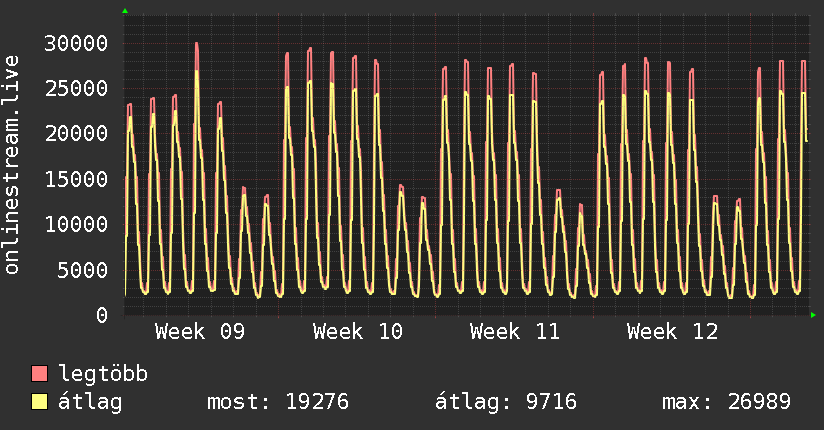Select the most: 19276 value
The width and height of the screenshot is (824, 430).
[x=278, y=402]
